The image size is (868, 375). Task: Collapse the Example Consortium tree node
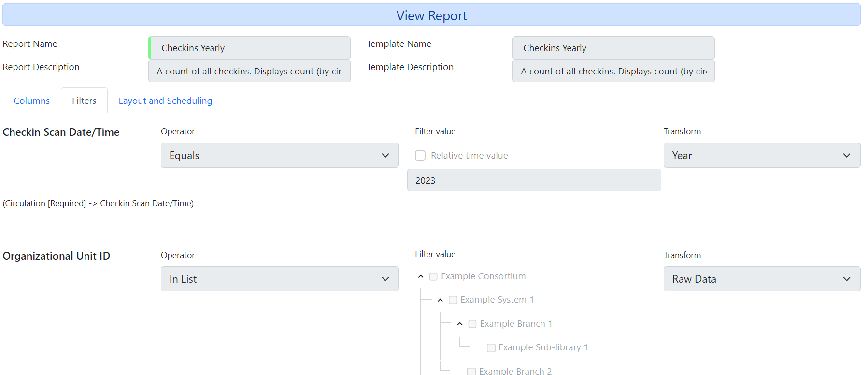click(421, 276)
